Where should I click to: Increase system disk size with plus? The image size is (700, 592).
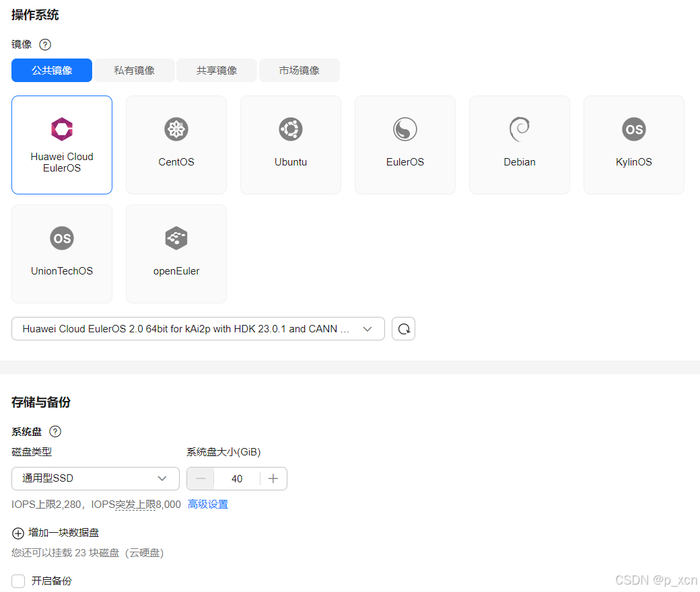click(x=273, y=479)
